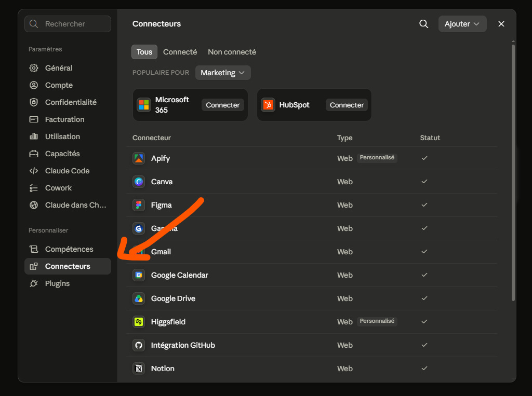The height and width of the screenshot is (396, 532).
Task: Open Claude dans Chrome settings
Action: point(68,205)
